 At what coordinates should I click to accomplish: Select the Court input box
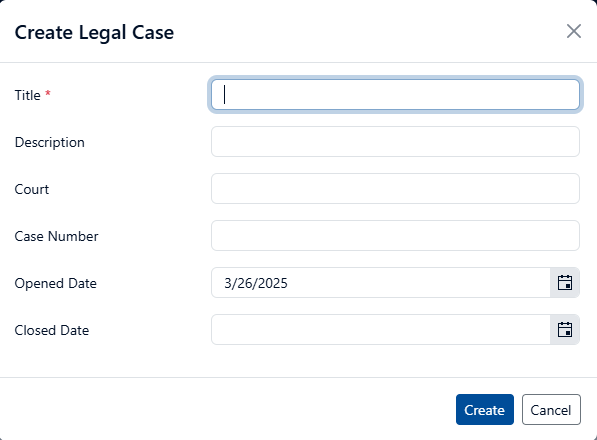click(395, 189)
